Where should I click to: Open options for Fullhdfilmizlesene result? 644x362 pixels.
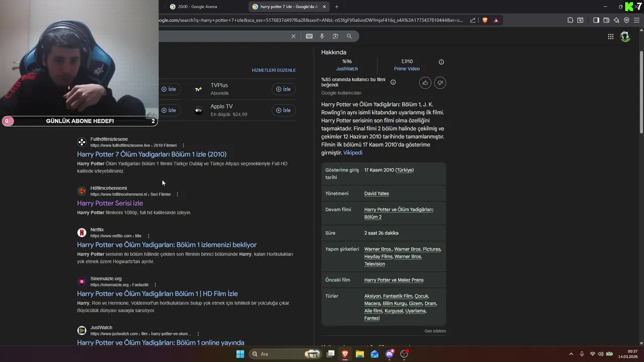pos(183,145)
